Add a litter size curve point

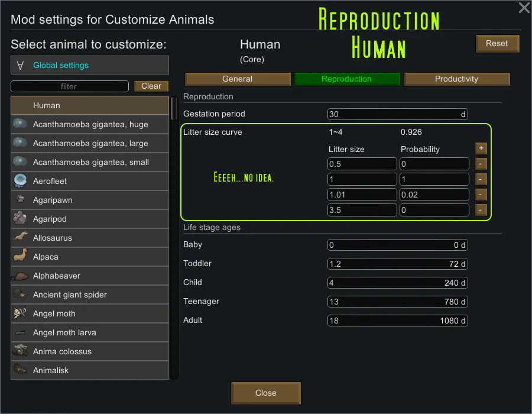[x=481, y=148]
